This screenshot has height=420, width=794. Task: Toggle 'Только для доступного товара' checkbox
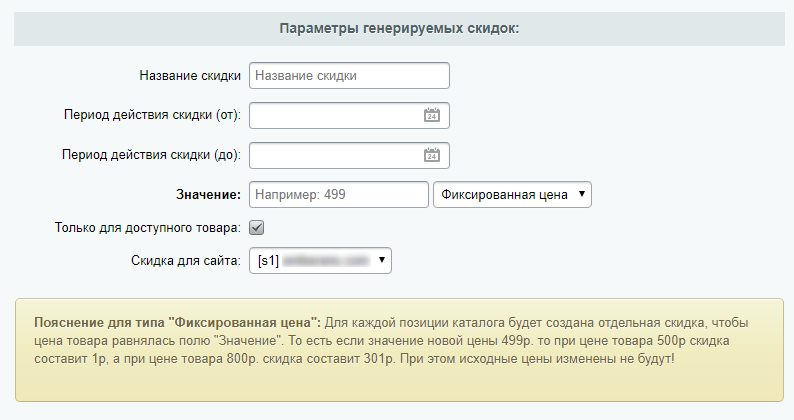click(256, 228)
